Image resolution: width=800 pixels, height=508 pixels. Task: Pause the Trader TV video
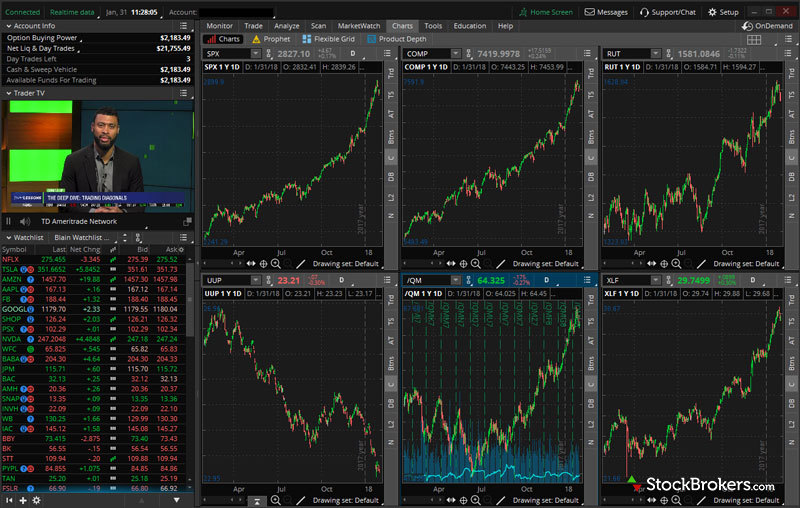coord(8,221)
